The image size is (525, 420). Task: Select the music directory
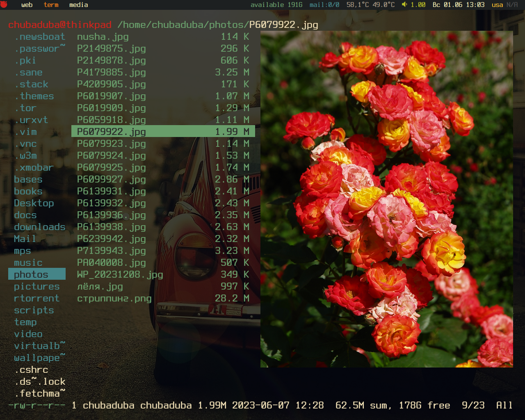tap(28, 262)
